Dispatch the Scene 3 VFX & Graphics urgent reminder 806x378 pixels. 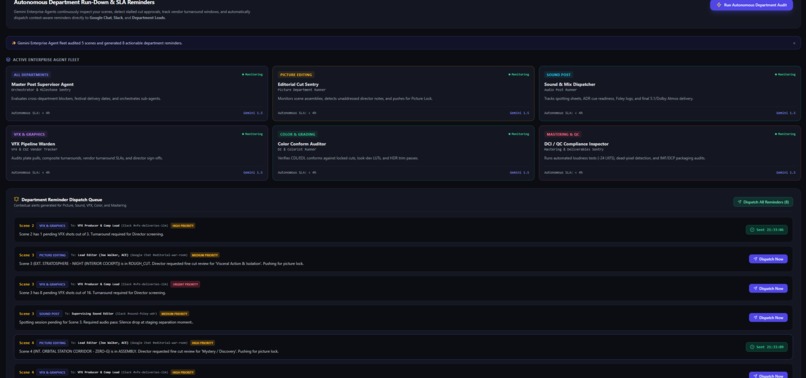768,289
